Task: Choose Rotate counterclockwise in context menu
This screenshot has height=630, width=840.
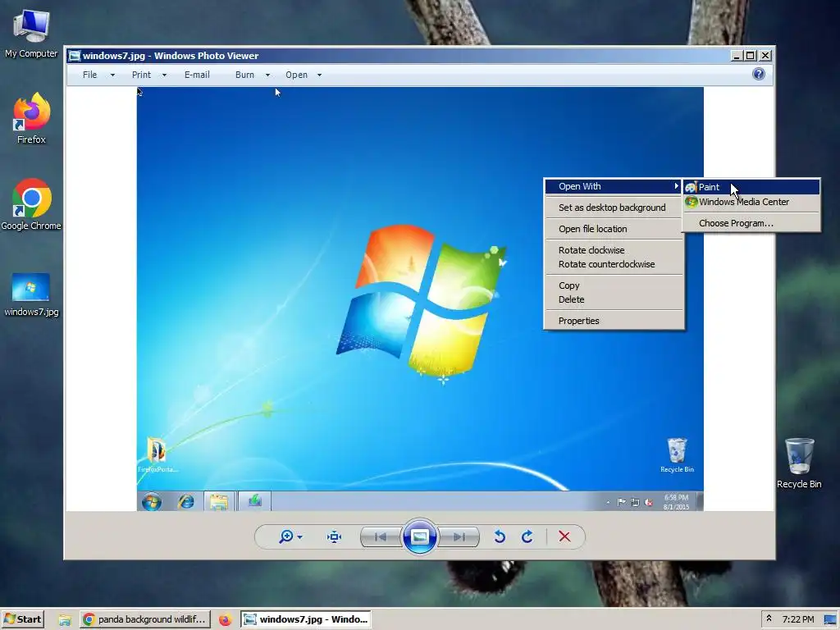Action: (x=614, y=264)
